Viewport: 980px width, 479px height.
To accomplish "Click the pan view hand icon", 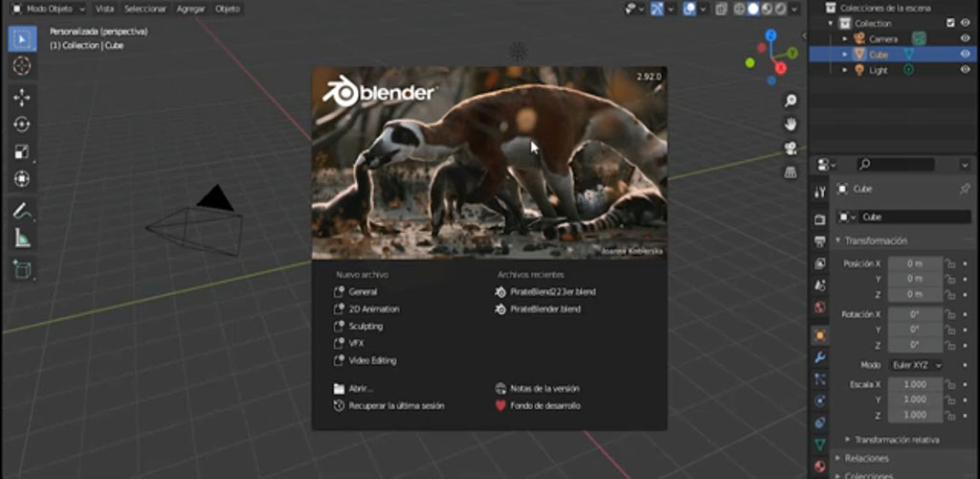I will point(791,124).
